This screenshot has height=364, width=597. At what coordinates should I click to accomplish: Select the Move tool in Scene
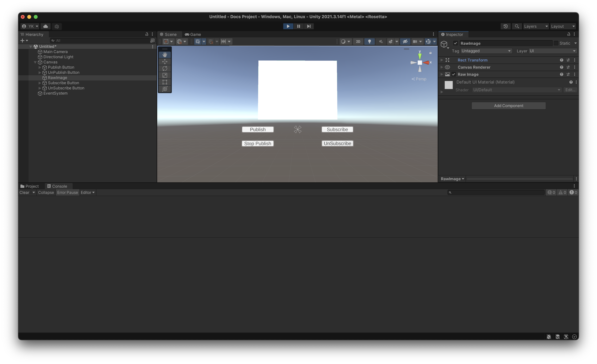pos(165,61)
